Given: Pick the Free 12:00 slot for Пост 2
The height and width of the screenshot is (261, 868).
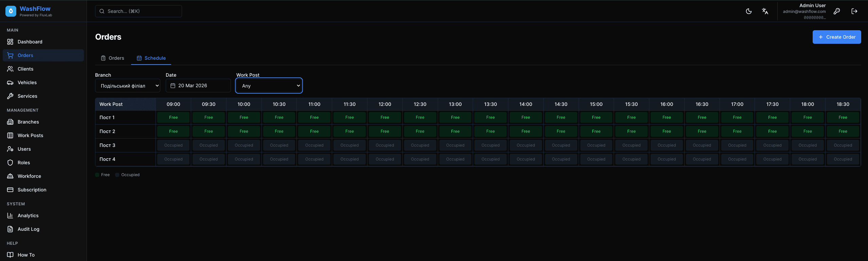Looking at the screenshot, I should pos(385,131).
